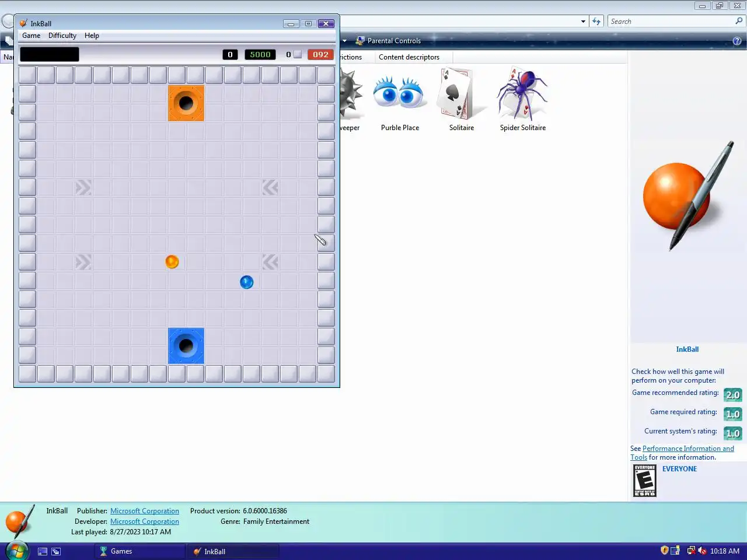
Task: Click the 2.0 game recommended rating badge
Action: (x=732, y=395)
